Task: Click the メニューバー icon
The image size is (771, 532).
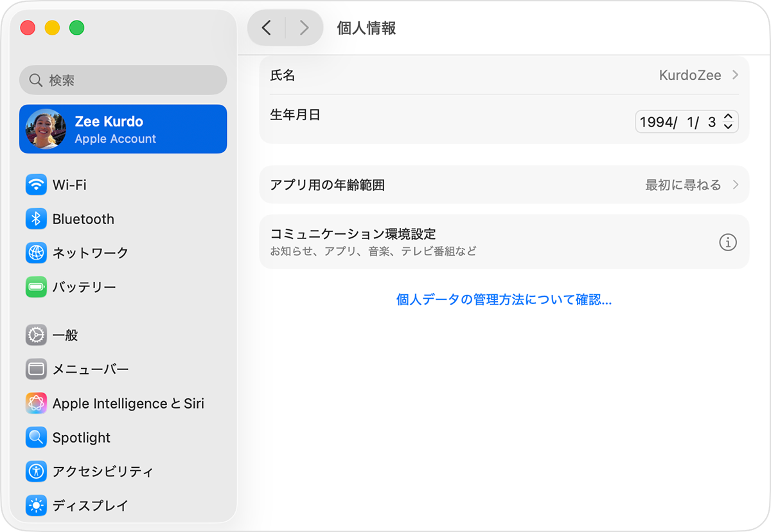Action: pyautogui.click(x=36, y=369)
